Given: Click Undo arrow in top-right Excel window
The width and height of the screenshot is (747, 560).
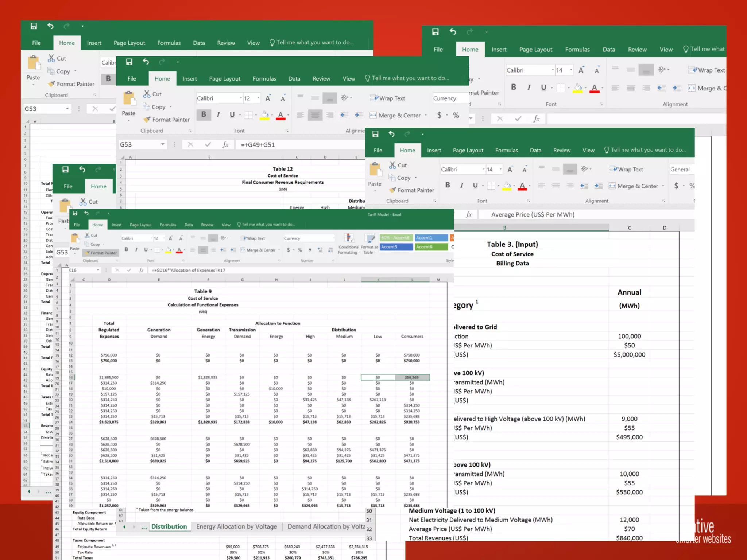Looking at the screenshot, I should [453, 32].
